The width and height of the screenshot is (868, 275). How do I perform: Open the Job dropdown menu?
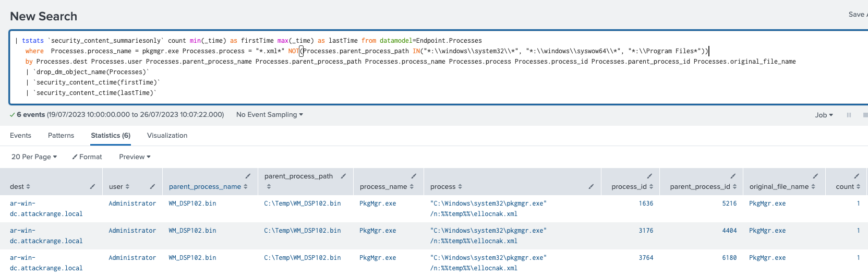coord(824,115)
